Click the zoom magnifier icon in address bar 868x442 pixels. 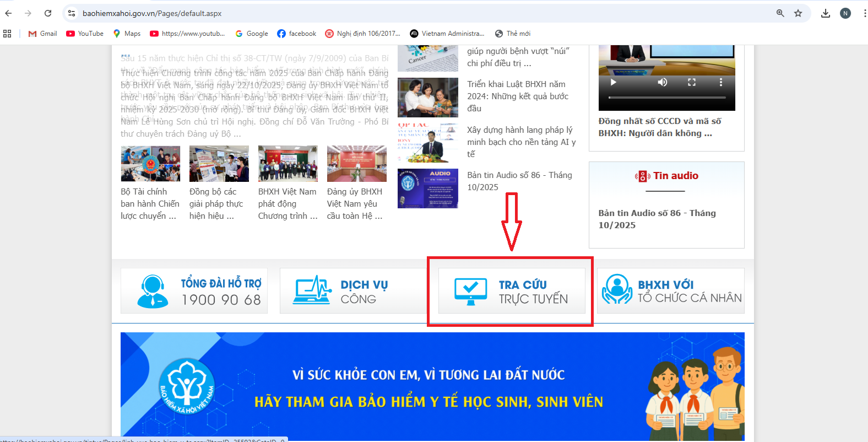[x=780, y=13]
